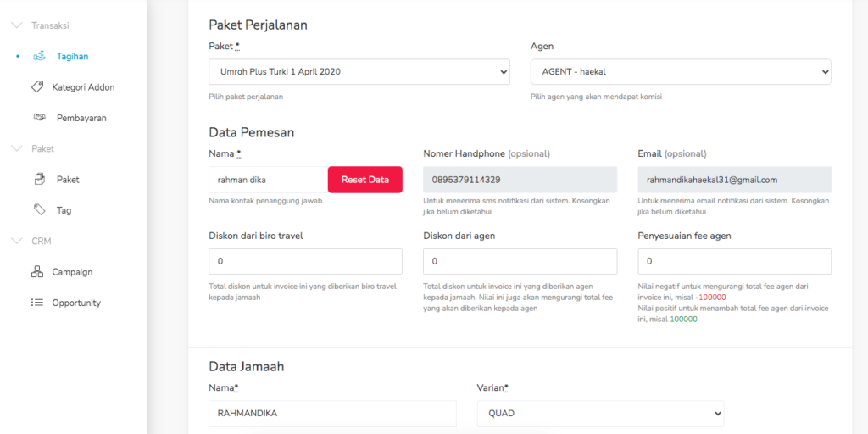Collapse the Paket sidebar group chevron

click(x=16, y=149)
